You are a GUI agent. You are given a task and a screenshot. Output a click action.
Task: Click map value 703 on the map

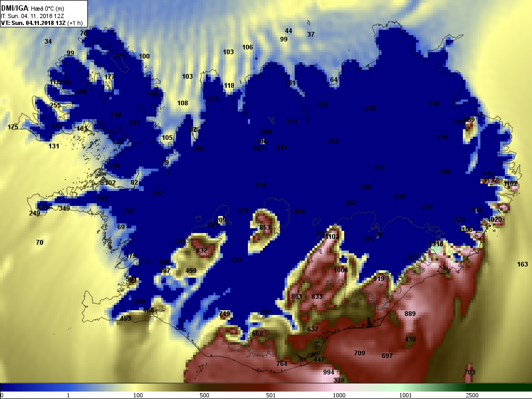pyautogui.click(x=470, y=372)
